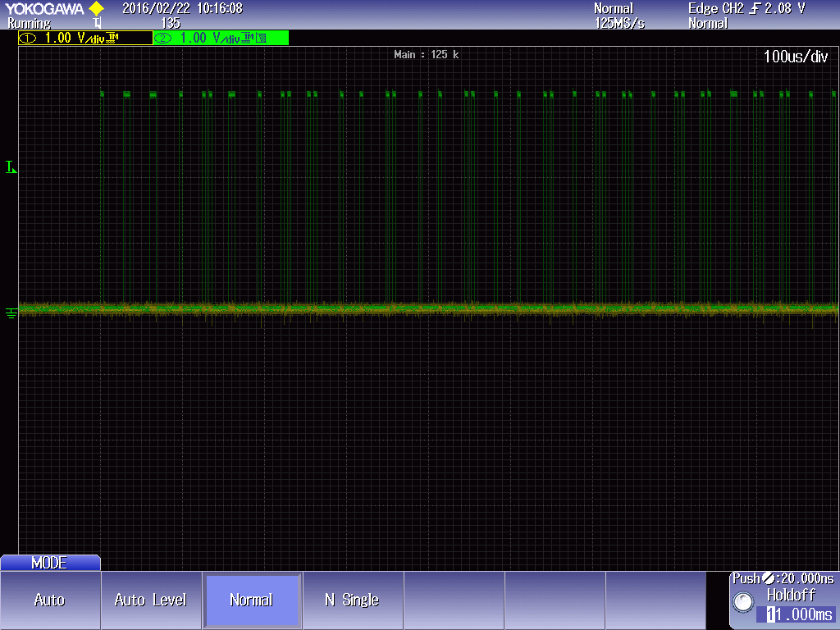Click the CH2 trigger level marker on left edge
The height and width of the screenshot is (630, 840).
11,167
